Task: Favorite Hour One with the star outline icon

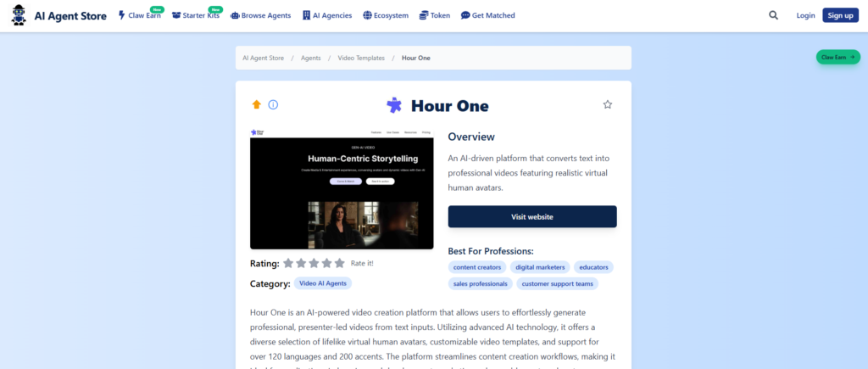Action: (607, 105)
